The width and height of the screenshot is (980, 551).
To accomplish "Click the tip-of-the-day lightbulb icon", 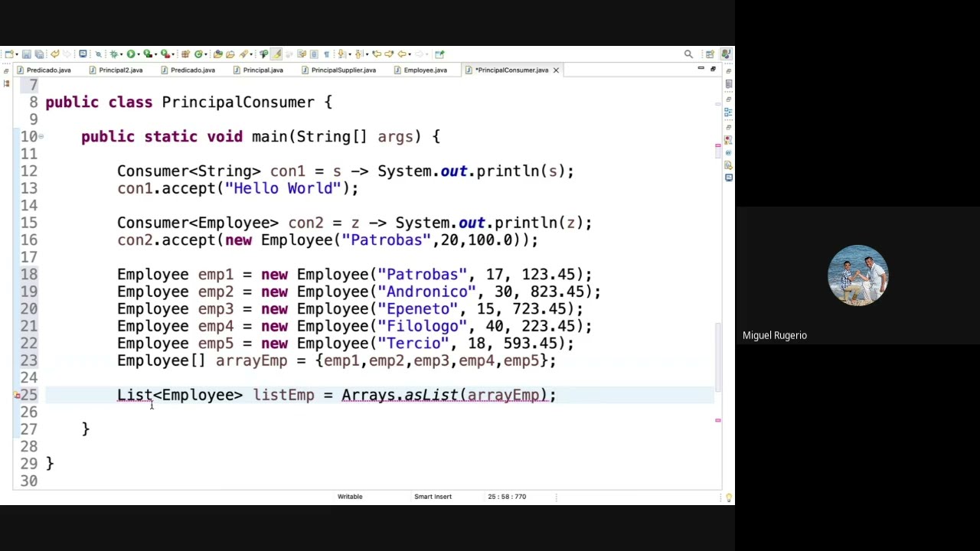I will (728, 497).
